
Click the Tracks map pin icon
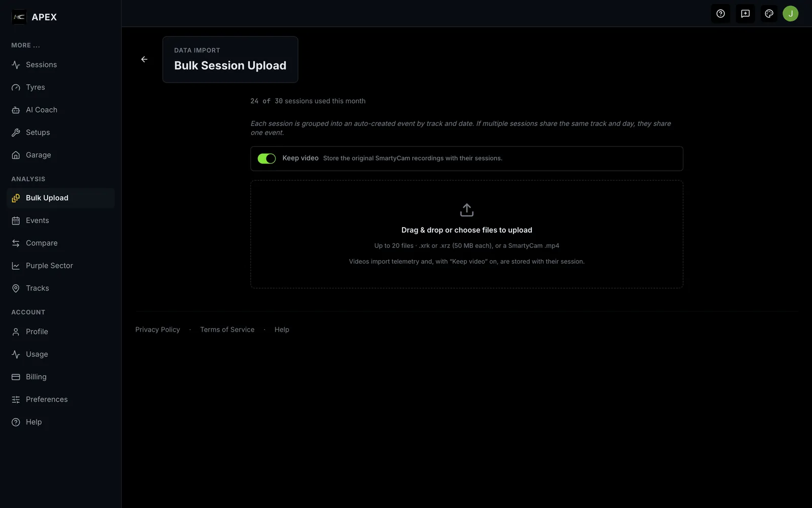(x=16, y=289)
